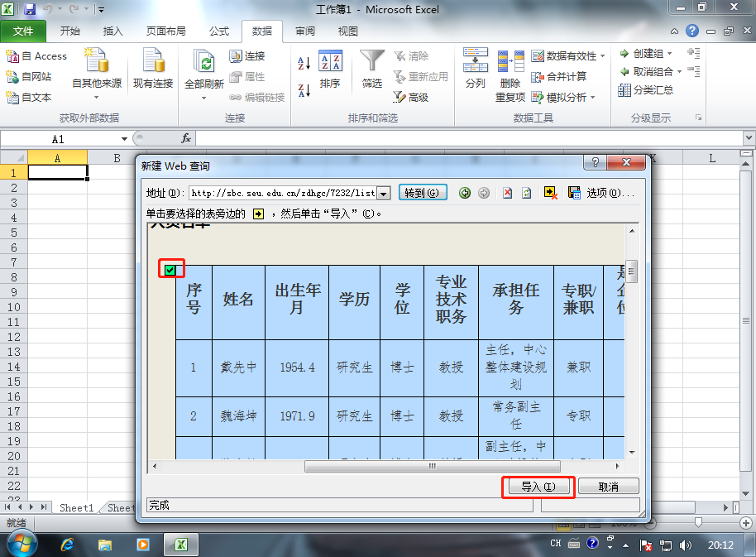Click the zoom in plus button
This screenshot has width=756, height=557.
746,523
